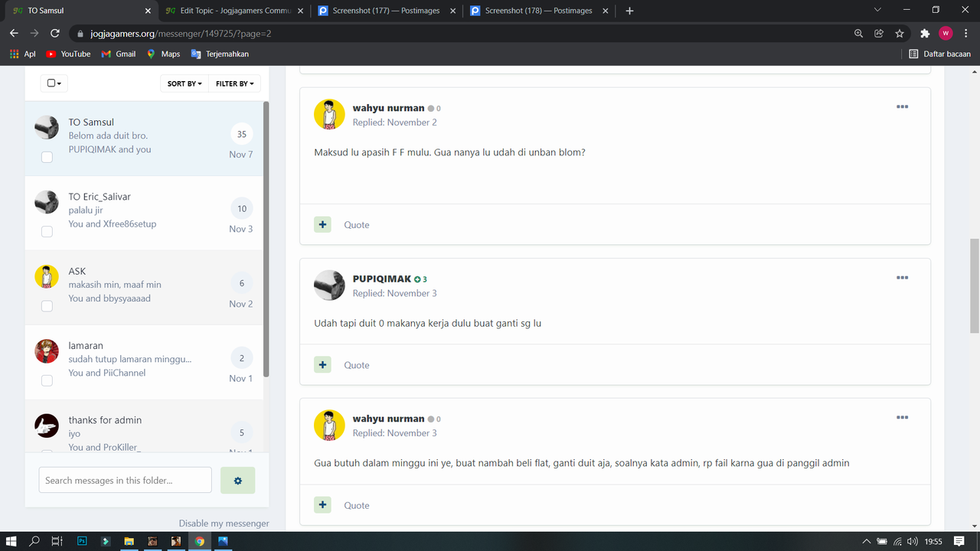Open the notification center icon
Image resolution: width=980 pixels, height=551 pixels.
[x=959, y=541]
